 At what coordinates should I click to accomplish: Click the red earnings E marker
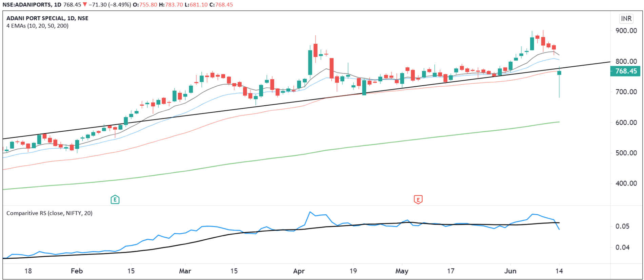click(418, 199)
